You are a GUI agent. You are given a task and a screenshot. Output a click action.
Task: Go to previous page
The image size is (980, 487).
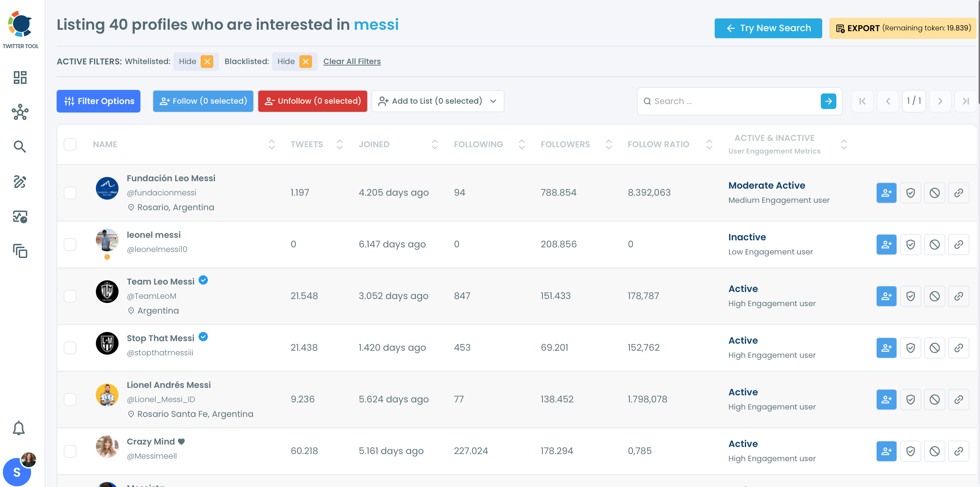[x=888, y=101]
